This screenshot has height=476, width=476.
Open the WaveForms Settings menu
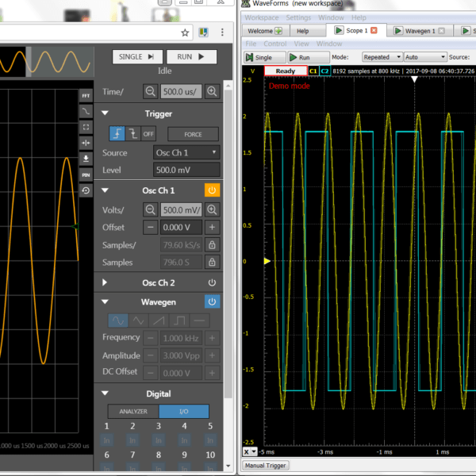(298, 17)
